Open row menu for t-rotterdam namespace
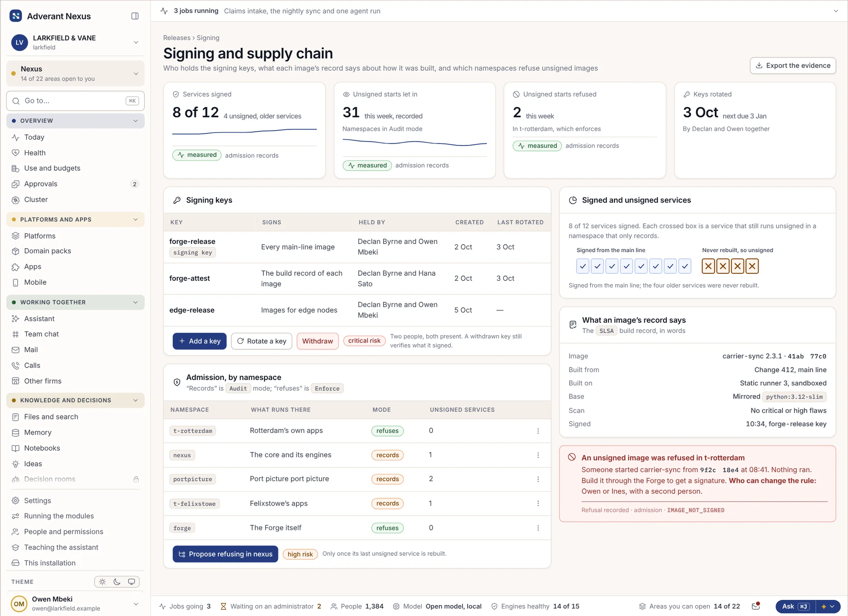Screen dimensions: 848x616 click(x=538, y=431)
